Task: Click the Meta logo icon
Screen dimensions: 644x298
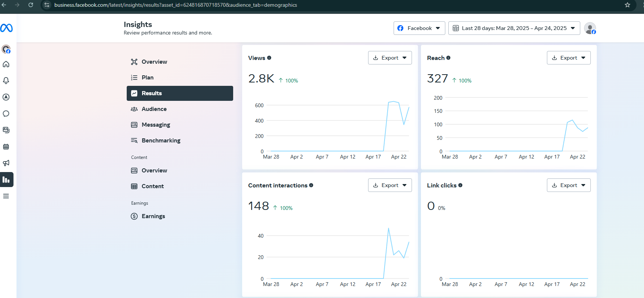Action: (x=6, y=28)
